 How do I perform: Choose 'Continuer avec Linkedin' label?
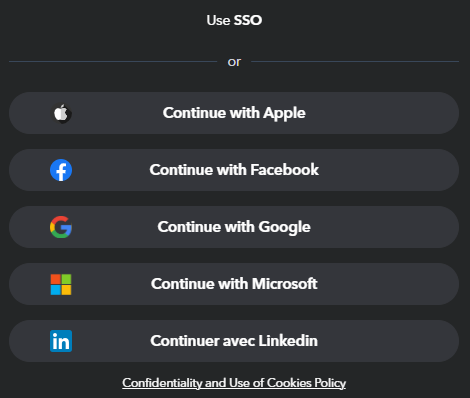pyautogui.click(x=234, y=341)
